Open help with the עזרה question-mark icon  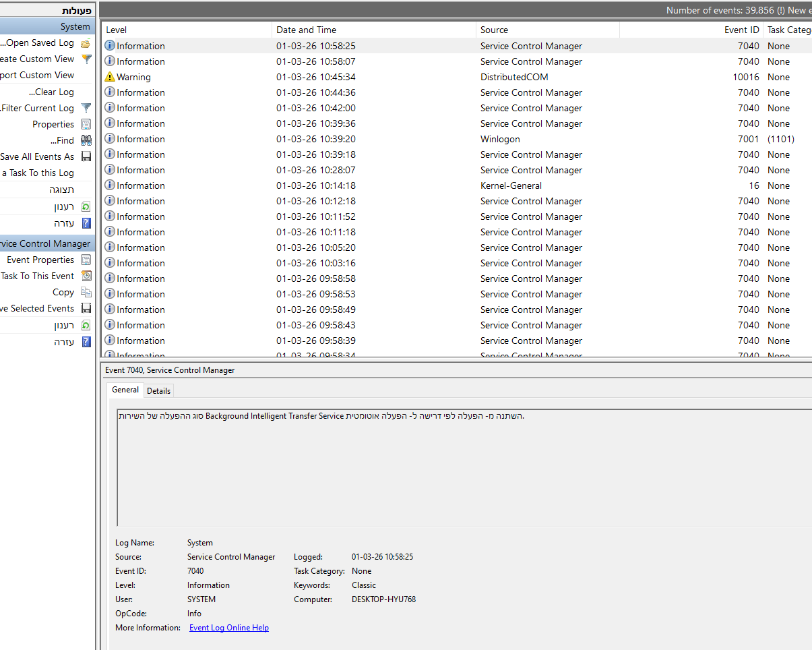pos(86,223)
